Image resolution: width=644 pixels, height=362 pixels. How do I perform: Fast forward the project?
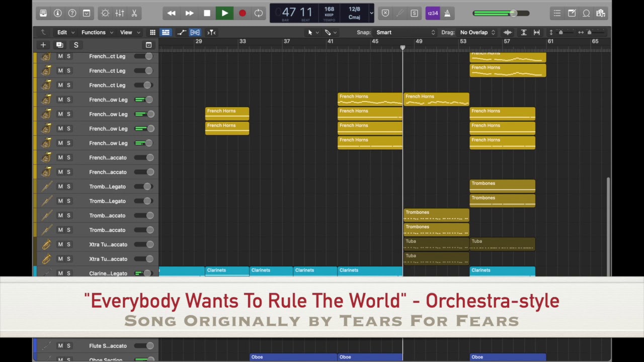pyautogui.click(x=189, y=13)
